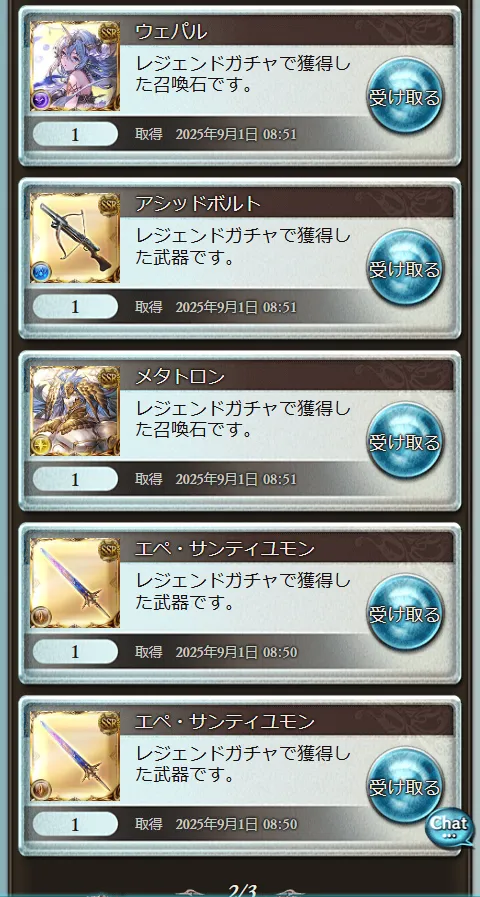Claim エペ・サンティユモン beside the Chat bubble
Image resolution: width=480 pixels, height=897 pixels.
pos(404,786)
